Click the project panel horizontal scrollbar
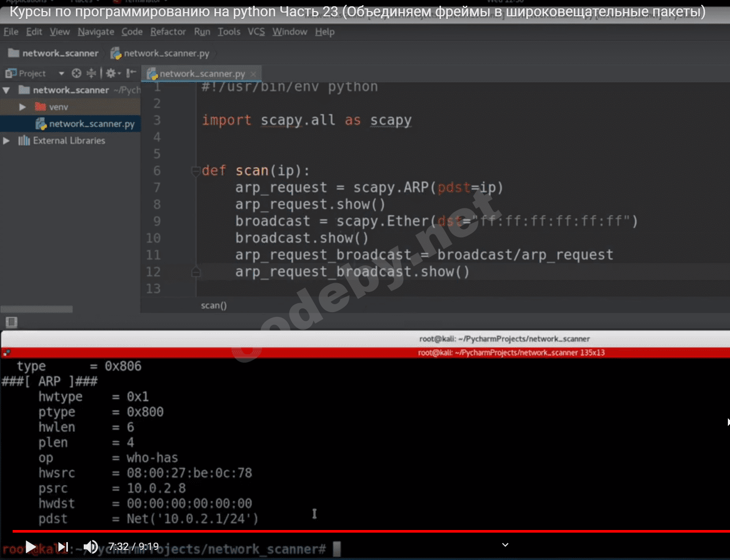 tap(36, 309)
